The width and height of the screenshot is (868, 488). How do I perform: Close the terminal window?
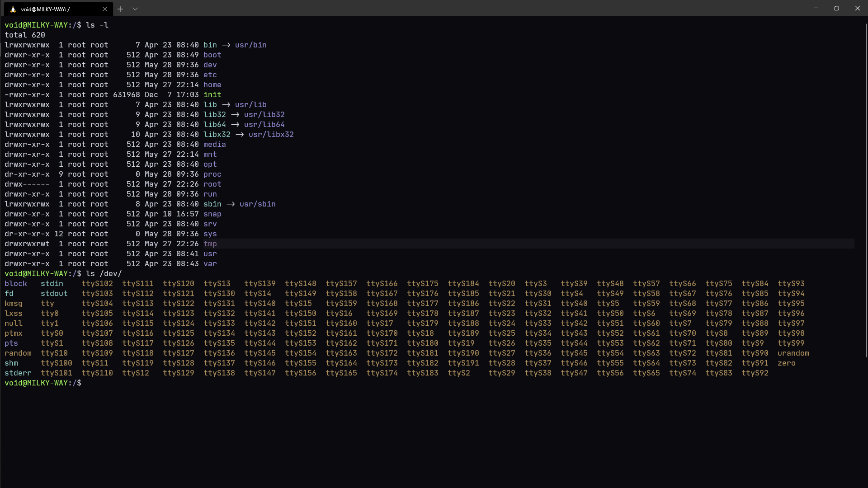tap(858, 8)
